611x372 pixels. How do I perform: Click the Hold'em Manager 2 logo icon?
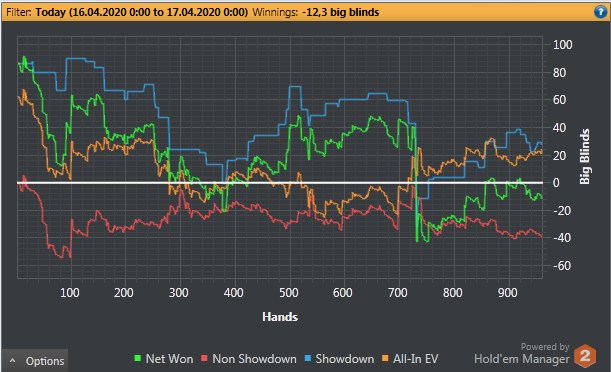click(585, 356)
